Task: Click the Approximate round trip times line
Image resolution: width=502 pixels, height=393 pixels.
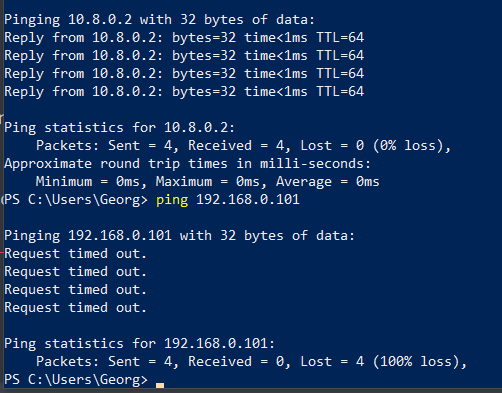Action: [187, 164]
